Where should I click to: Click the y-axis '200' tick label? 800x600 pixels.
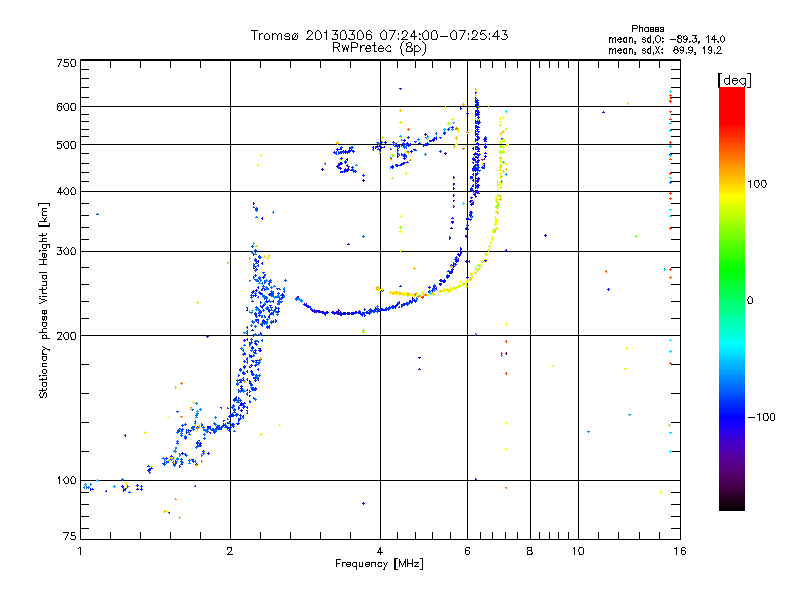click(x=66, y=336)
